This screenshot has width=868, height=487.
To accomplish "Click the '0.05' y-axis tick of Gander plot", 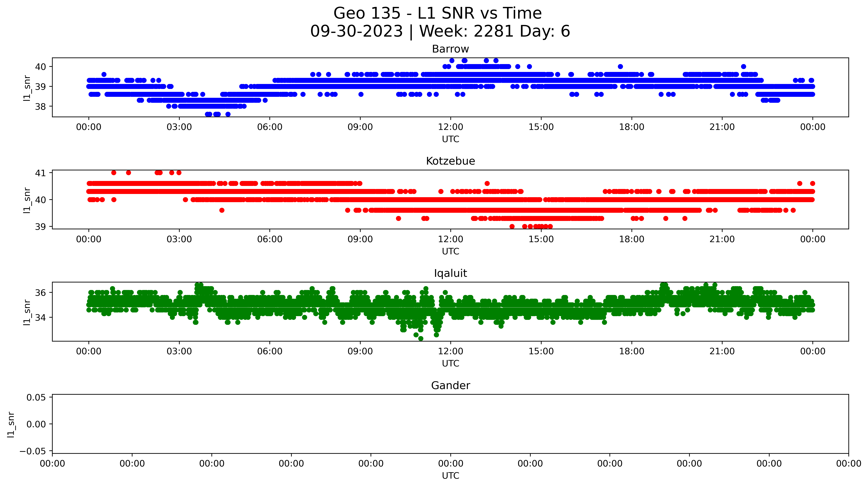I will [36, 397].
